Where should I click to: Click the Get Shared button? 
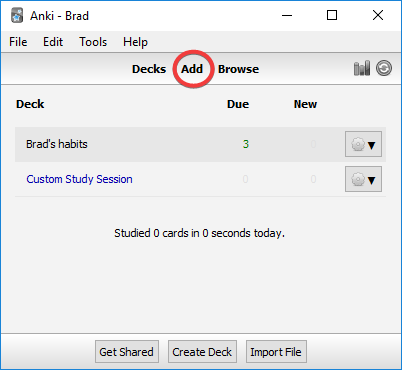pos(127,352)
